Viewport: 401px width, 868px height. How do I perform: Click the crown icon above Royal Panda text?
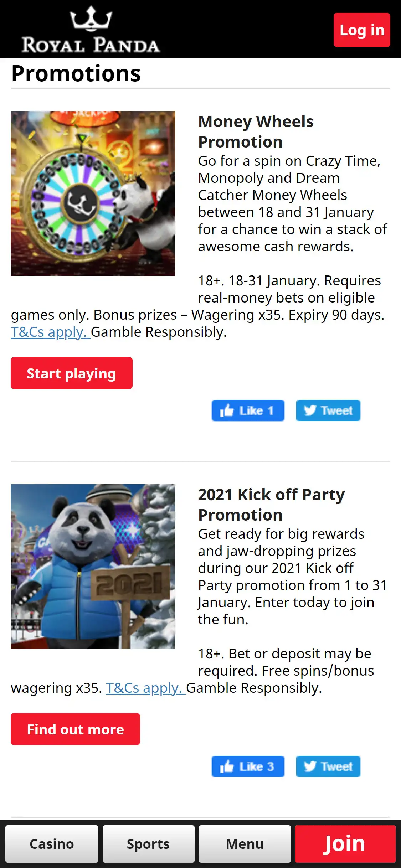[x=91, y=18]
